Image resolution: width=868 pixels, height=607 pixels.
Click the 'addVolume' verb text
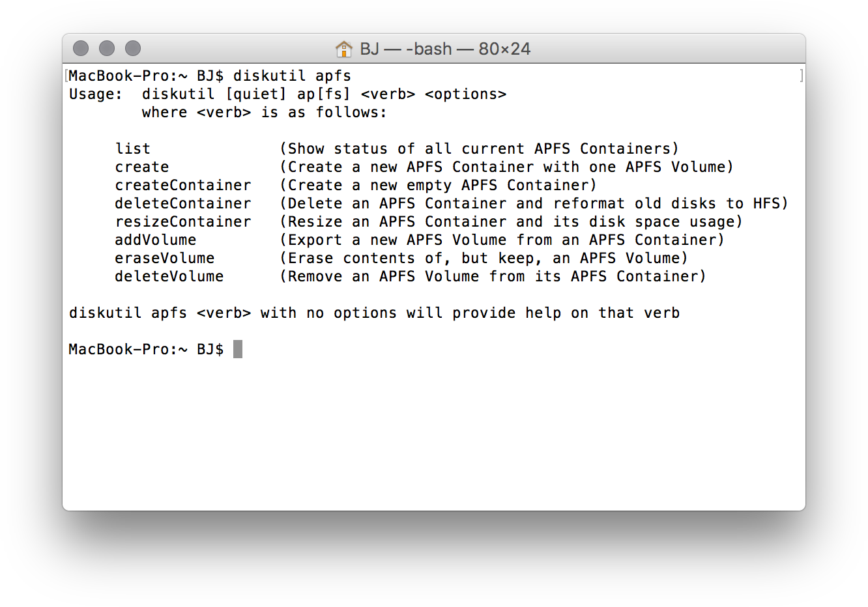[x=156, y=240]
